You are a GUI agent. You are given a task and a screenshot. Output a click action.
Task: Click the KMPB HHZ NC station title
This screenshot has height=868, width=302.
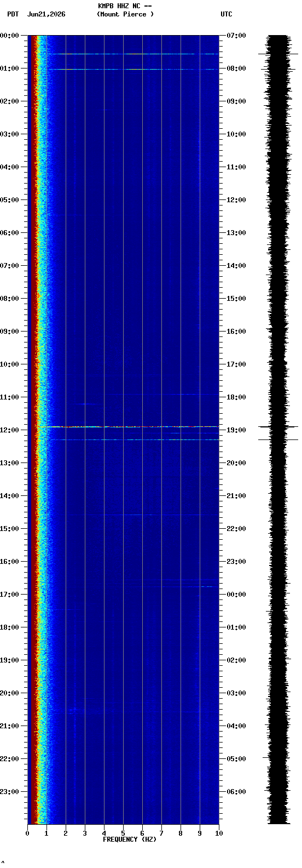click(125, 6)
